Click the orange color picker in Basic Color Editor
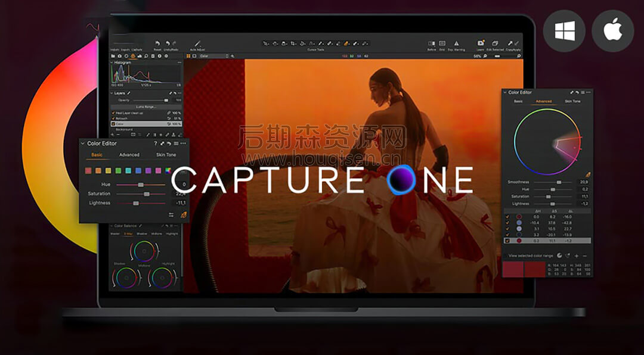Viewport: 644px width, 355px height. coord(183,214)
